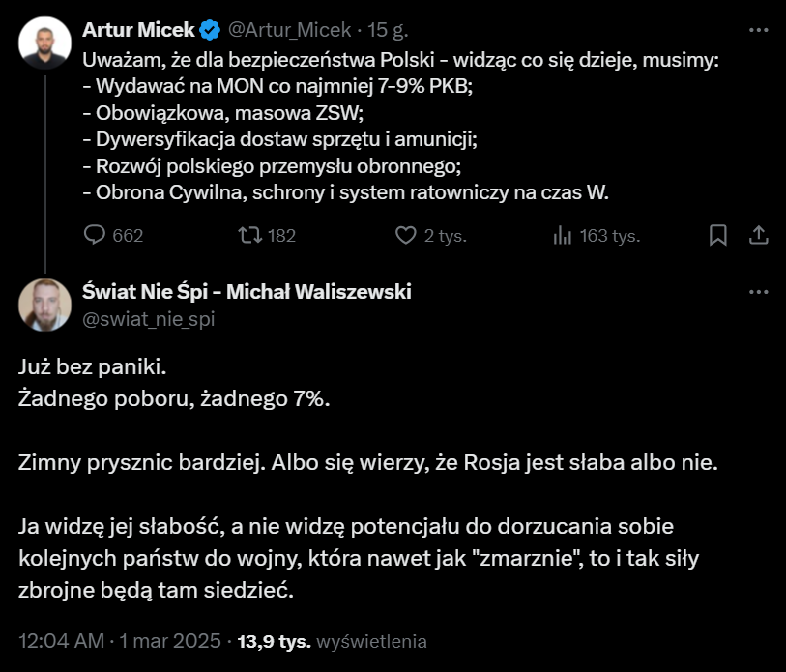Click the 662 replies count
The height and width of the screenshot is (672, 786).
click(127, 235)
